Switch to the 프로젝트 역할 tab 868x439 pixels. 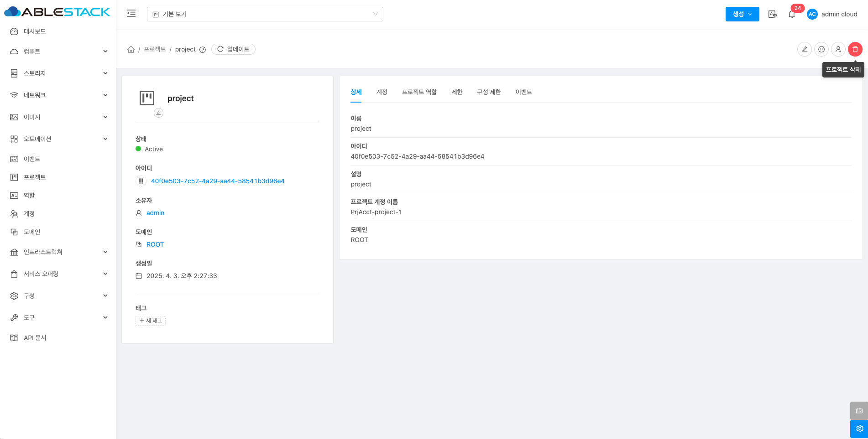(419, 92)
